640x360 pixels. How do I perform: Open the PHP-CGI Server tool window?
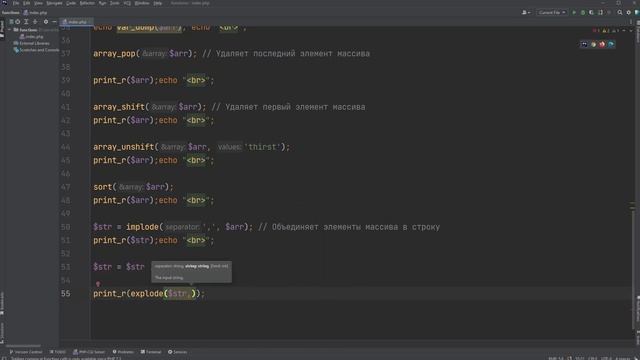point(89,352)
